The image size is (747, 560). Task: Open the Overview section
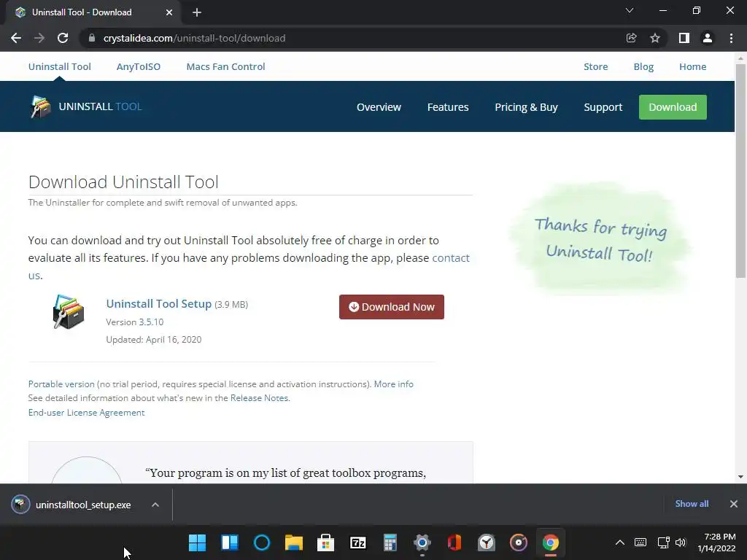pyautogui.click(x=379, y=107)
